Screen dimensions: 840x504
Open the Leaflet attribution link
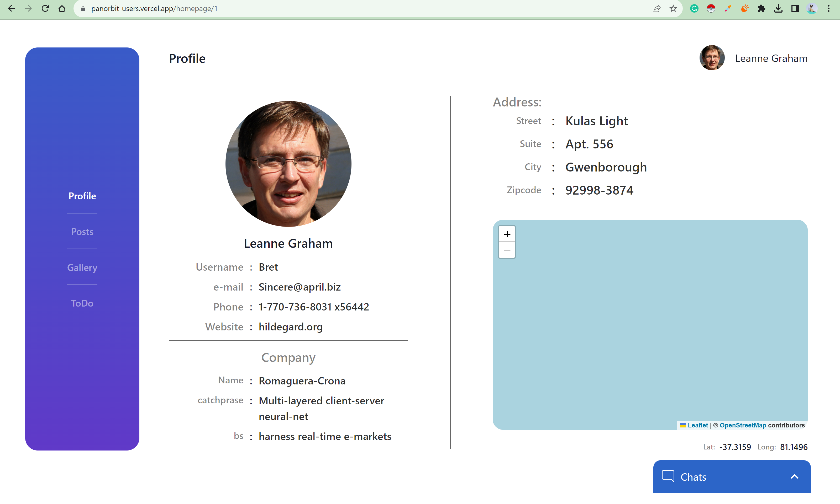point(697,425)
